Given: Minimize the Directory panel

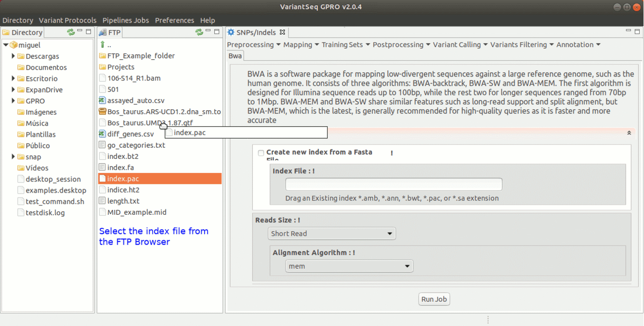Looking at the screenshot, I should [x=80, y=32].
